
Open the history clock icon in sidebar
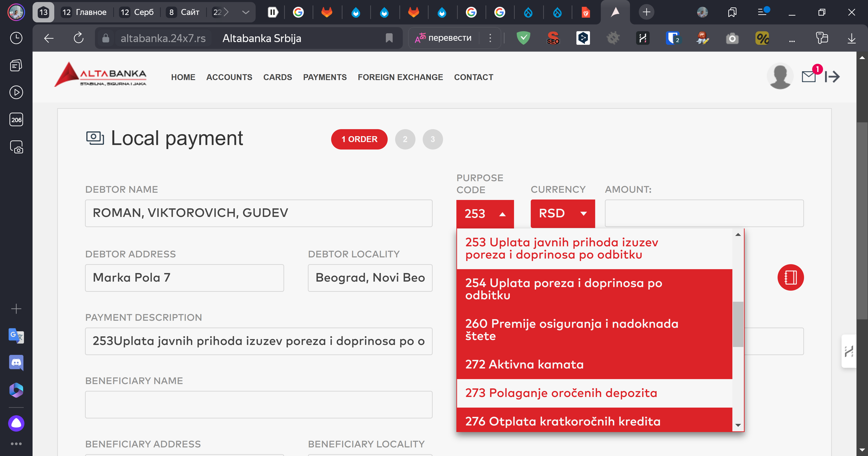pos(16,38)
